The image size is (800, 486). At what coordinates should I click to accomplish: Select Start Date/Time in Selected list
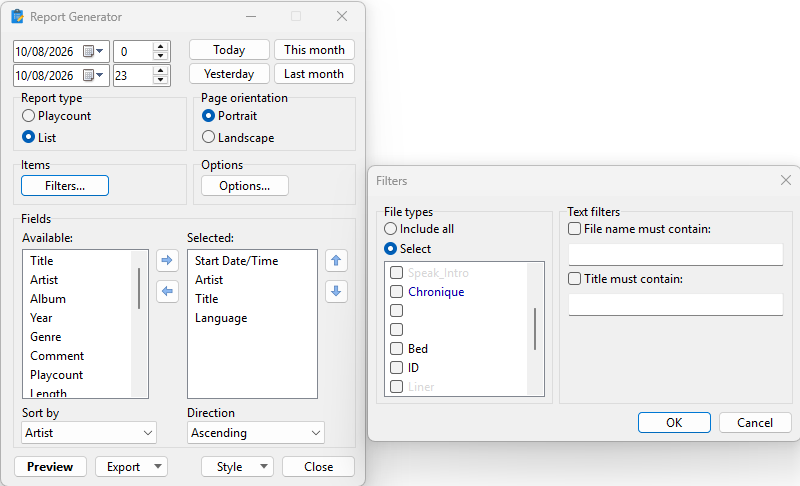(236, 261)
